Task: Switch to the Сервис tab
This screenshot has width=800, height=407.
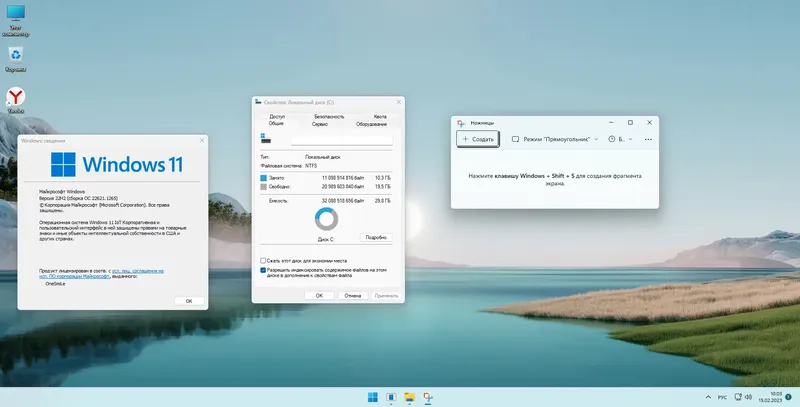Action: pyautogui.click(x=320, y=124)
